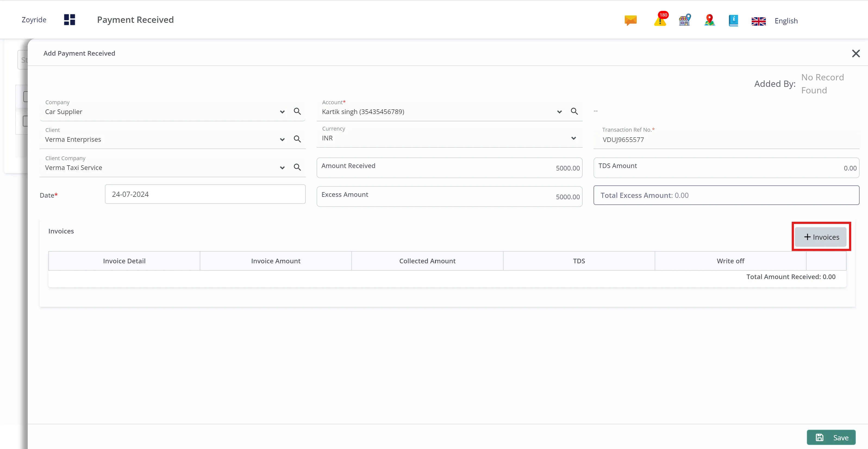Search with the Client Company magnifier
Screen dimensions: 868x449
pyautogui.click(x=297, y=167)
